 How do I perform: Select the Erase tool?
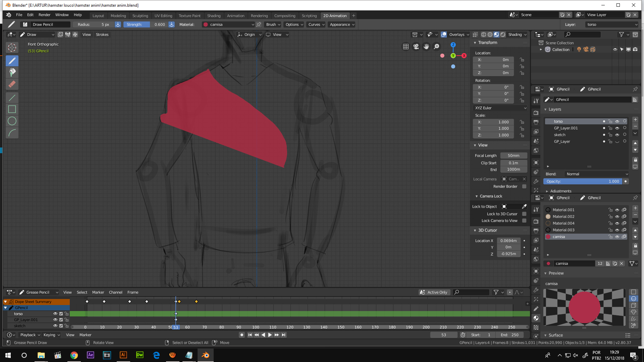coord(12,84)
